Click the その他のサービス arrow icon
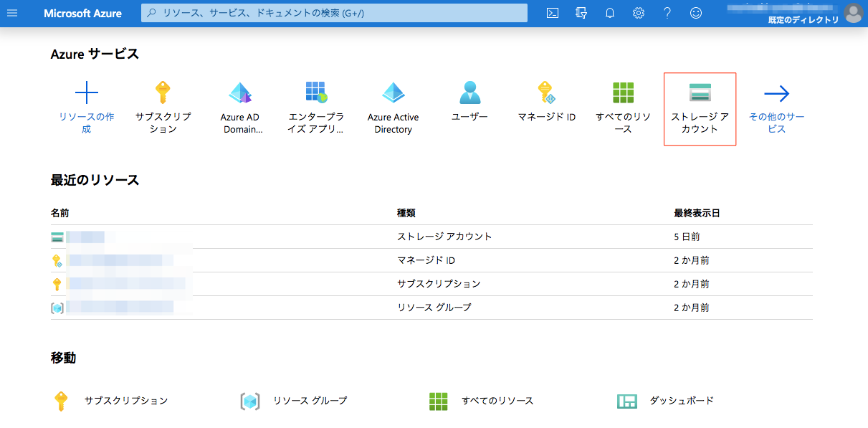The height and width of the screenshot is (428, 868). click(x=777, y=93)
